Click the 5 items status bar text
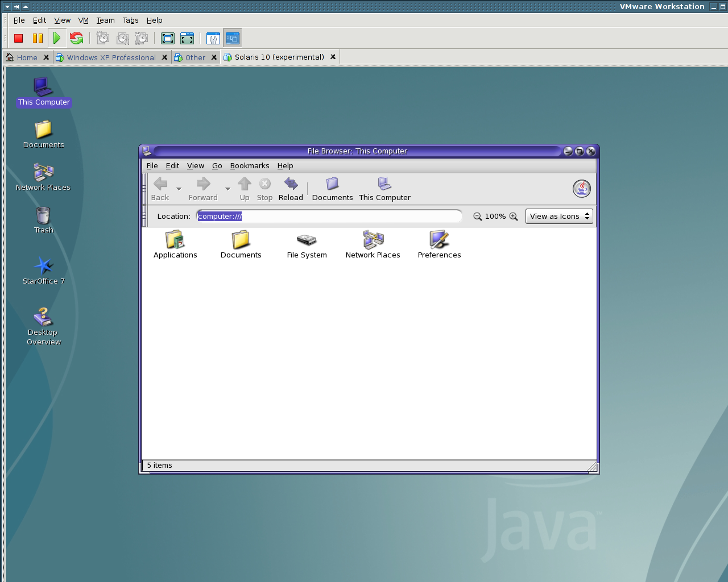728x582 pixels. pos(160,465)
